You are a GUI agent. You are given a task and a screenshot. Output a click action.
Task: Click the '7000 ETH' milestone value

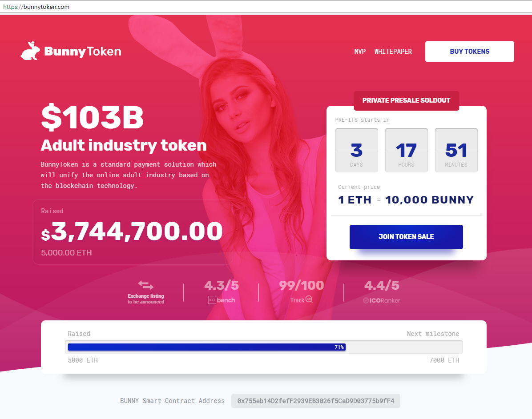[x=444, y=360]
